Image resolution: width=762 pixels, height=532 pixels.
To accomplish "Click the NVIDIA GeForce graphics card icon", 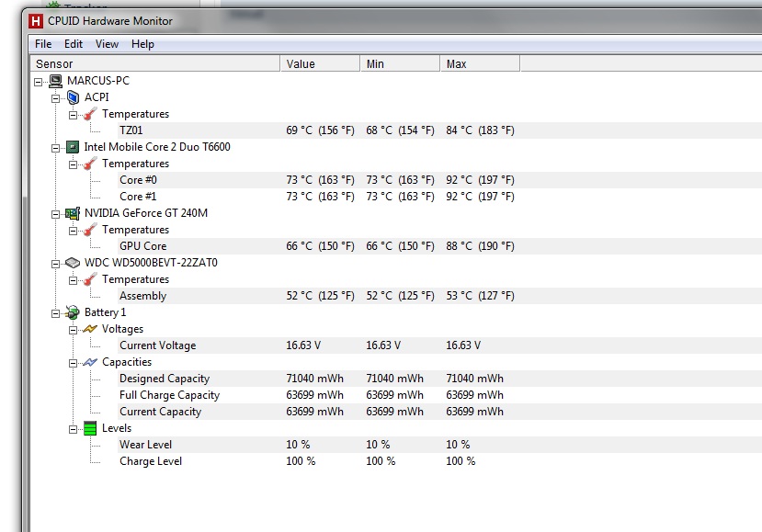I will (73, 213).
